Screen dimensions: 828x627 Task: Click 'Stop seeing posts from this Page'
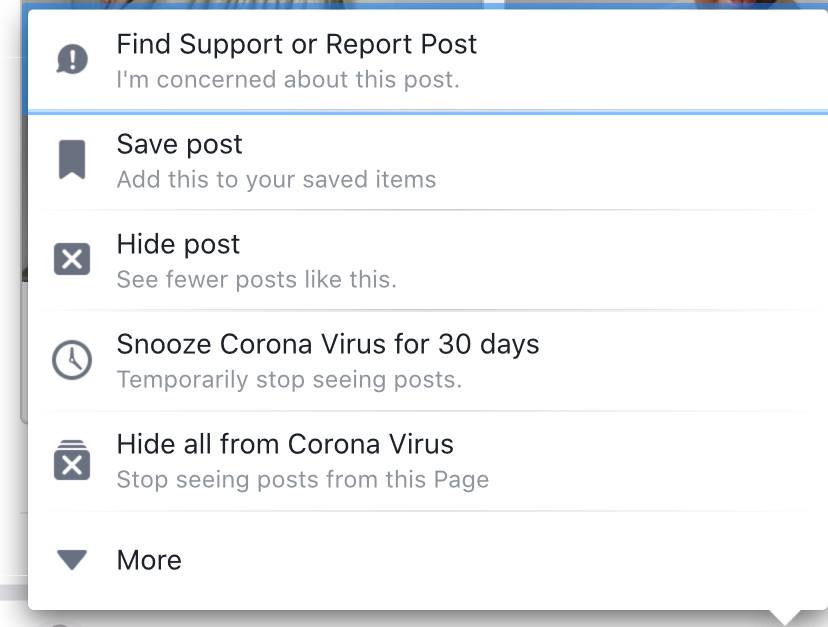click(303, 480)
